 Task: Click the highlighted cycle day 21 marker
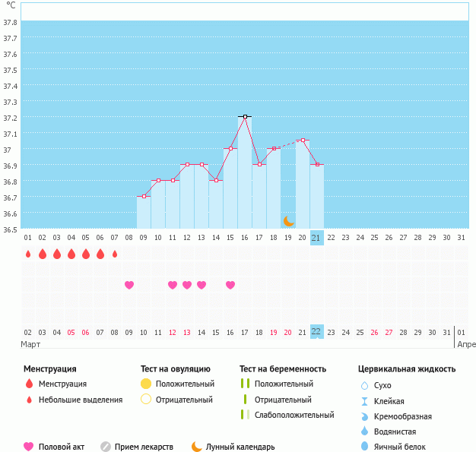click(x=317, y=238)
